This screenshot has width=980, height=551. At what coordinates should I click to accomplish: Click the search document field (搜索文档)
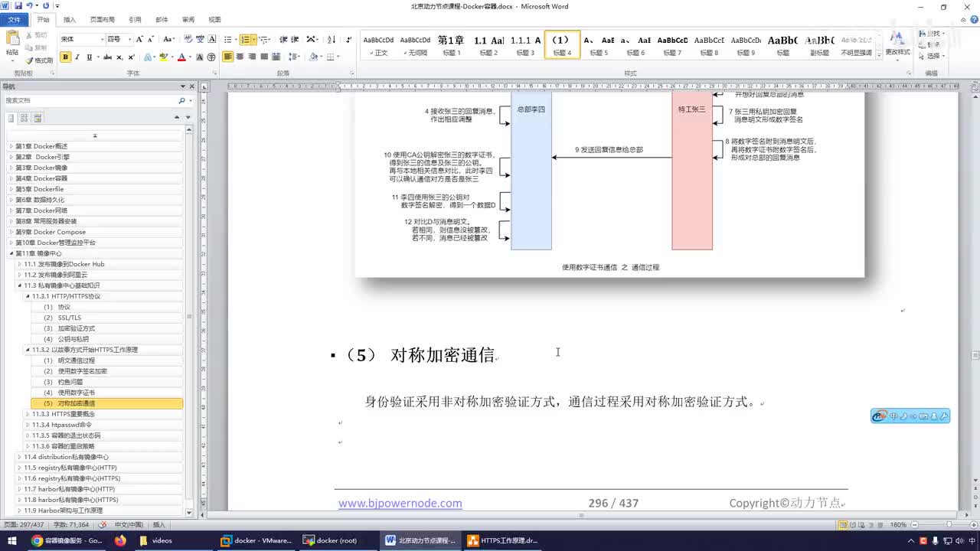(90, 100)
